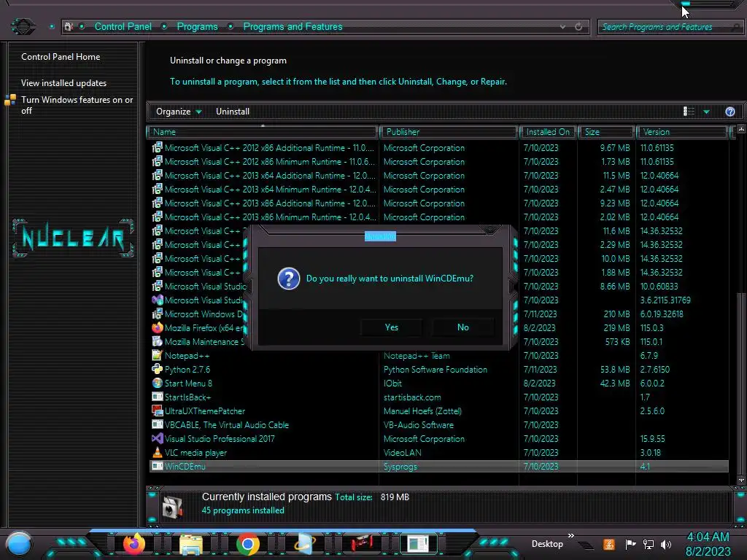Open File Explorer from the taskbar
The width and height of the screenshot is (747, 560).
191,544
